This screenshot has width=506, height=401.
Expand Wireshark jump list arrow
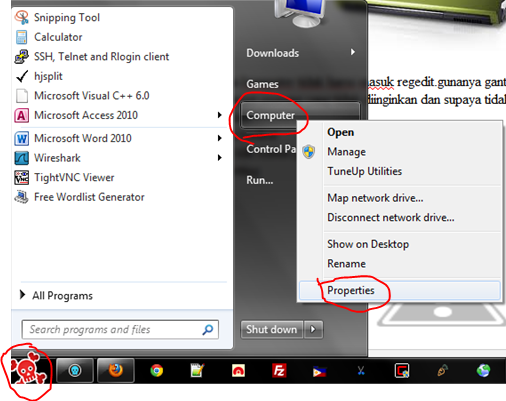click(219, 158)
